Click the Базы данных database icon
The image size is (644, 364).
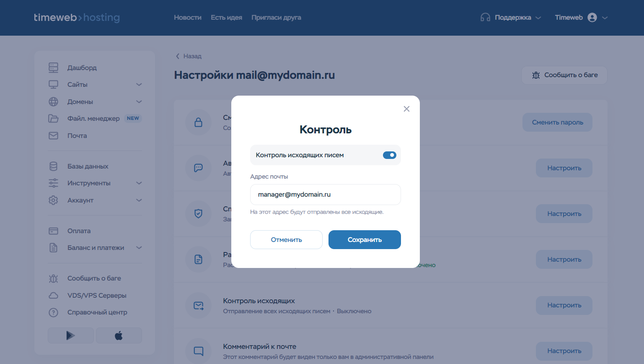tap(53, 166)
